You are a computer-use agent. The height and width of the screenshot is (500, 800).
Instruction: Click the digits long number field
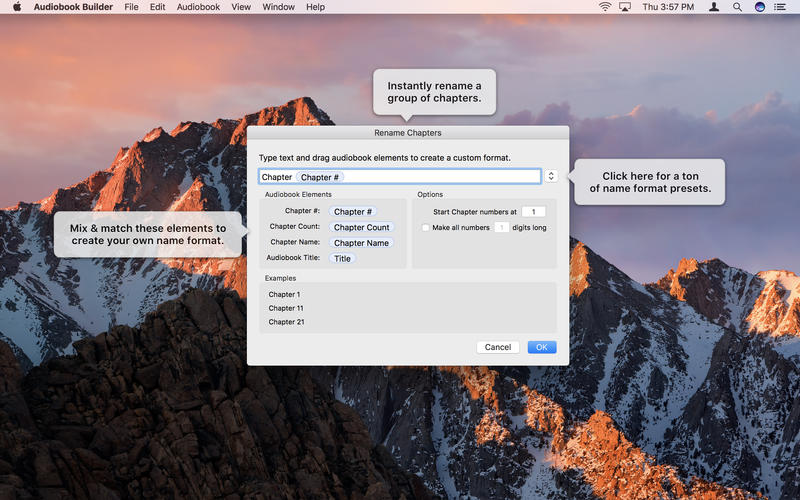click(502, 228)
